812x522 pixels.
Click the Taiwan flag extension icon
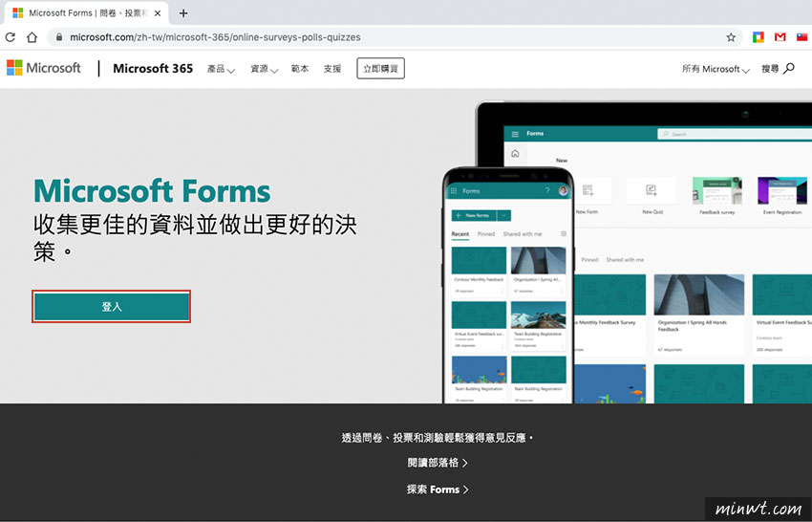pos(801,36)
